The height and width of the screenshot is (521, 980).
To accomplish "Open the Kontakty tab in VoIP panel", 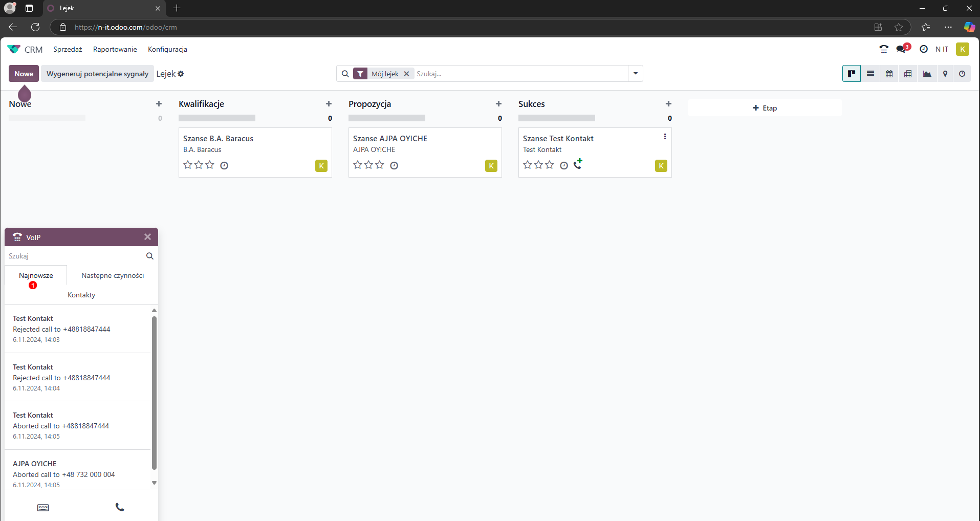I will pyautogui.click(x=81, y=295).
